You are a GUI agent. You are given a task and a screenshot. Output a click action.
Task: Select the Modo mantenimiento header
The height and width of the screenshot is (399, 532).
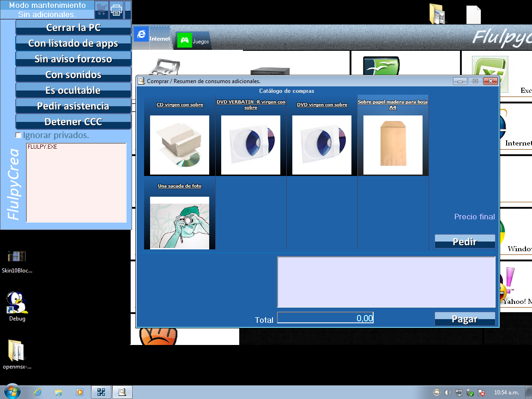click(47, 5)
